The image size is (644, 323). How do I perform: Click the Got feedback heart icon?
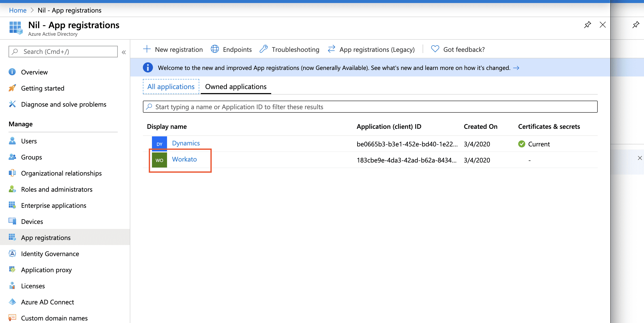pos(435,49)
